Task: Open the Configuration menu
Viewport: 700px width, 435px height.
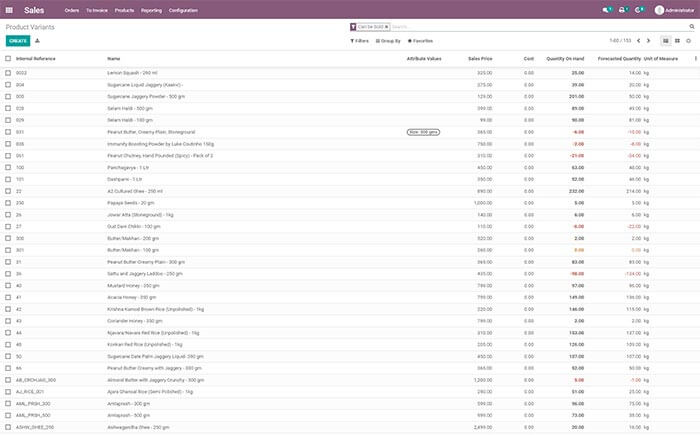Action: pos(183,10)
